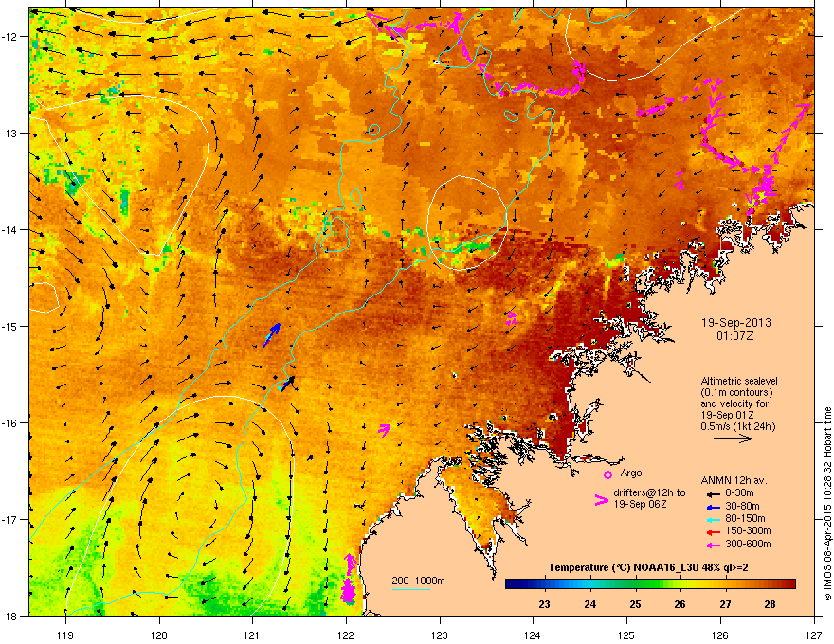Click the temperature color bar

(x=650, y=584)
